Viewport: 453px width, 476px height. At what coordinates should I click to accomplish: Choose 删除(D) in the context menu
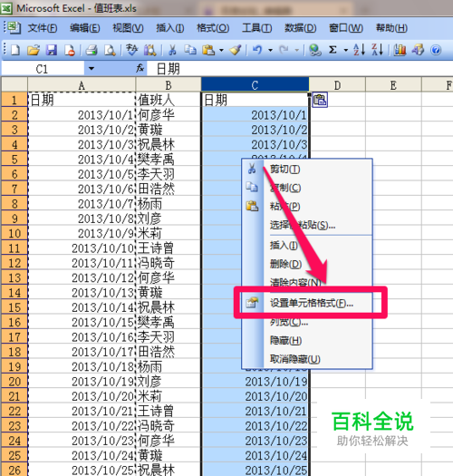point(307,264)
